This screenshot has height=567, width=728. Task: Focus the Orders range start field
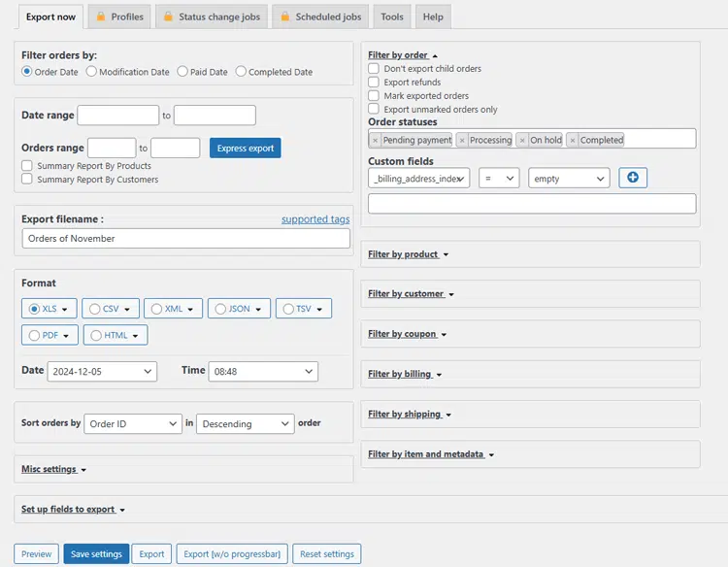(112, 149)
